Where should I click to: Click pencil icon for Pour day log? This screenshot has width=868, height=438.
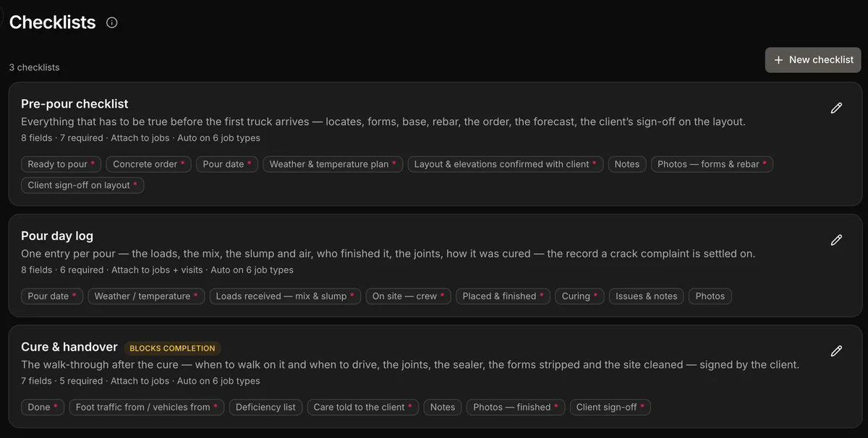click(x=836, y=240)
